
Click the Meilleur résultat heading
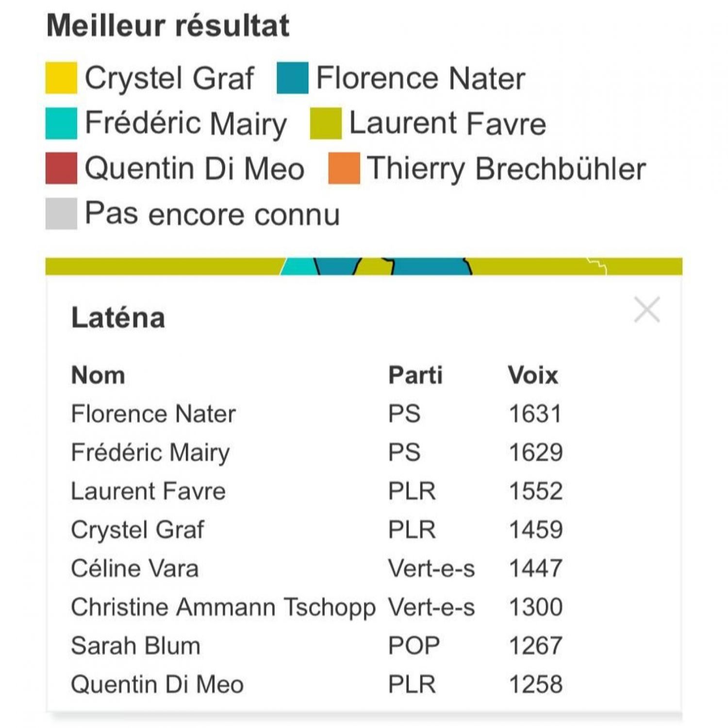click(167, 25)
